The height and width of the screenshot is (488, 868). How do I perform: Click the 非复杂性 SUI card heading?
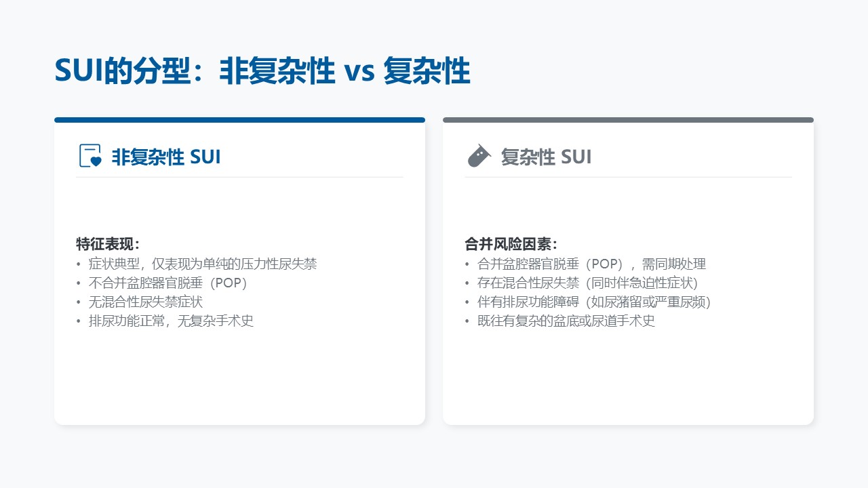pyautogui.click(x=166, y=157)
